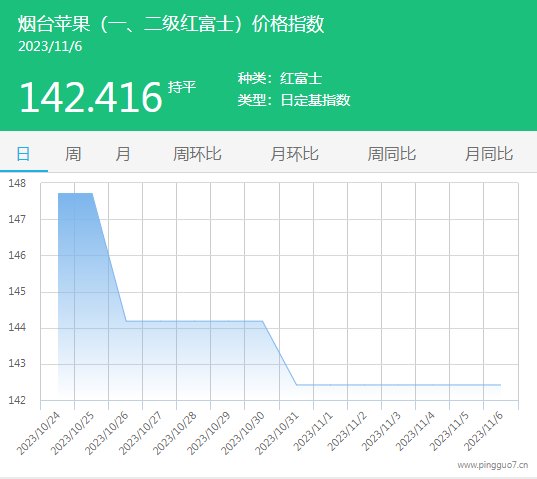Click the chart title 烟台苹果价格指数
The height and width of the screenshot is (479, 537).
(171, 24)
